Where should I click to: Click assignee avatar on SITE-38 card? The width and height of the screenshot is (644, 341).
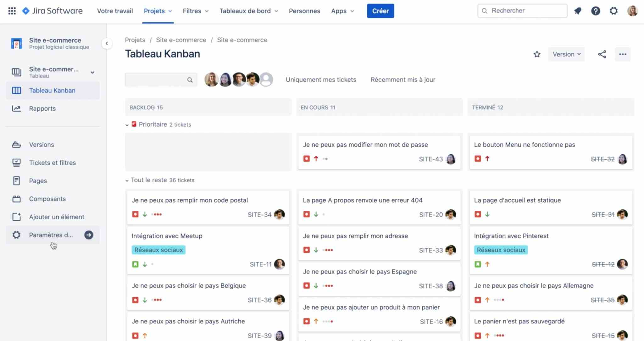point(451,286)
